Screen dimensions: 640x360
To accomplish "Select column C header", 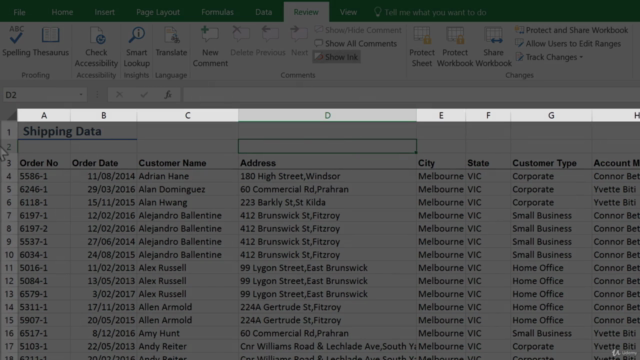I will [187, 116].
